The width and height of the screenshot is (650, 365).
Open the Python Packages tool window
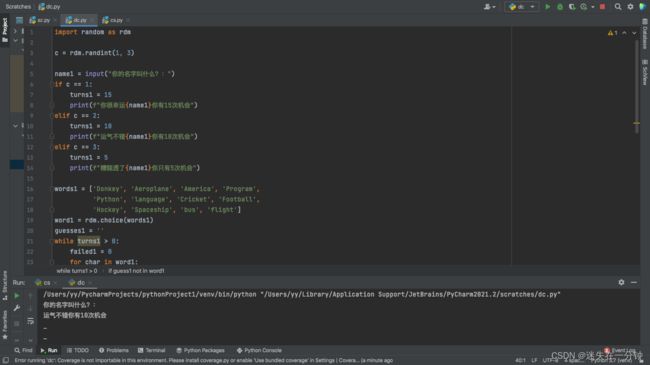pos(200,350)
